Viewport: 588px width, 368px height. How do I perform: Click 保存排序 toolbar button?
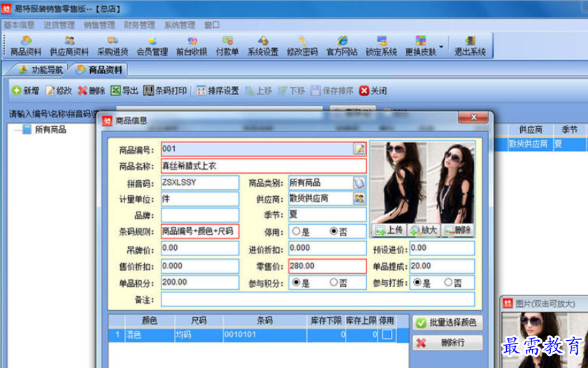tap(332, 91)
